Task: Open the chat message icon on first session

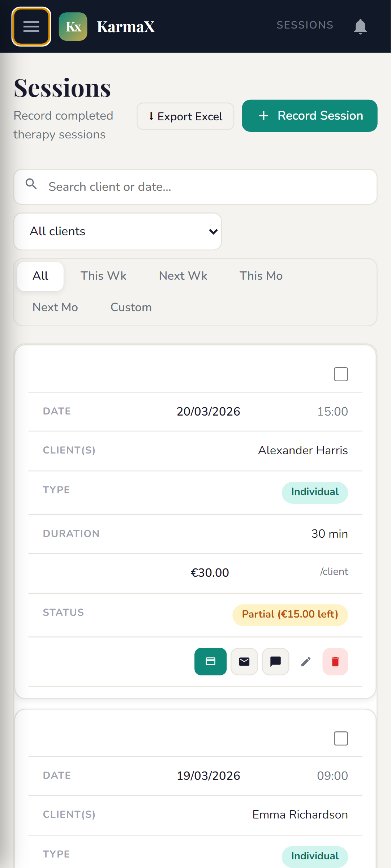Action: coord(275,661)
